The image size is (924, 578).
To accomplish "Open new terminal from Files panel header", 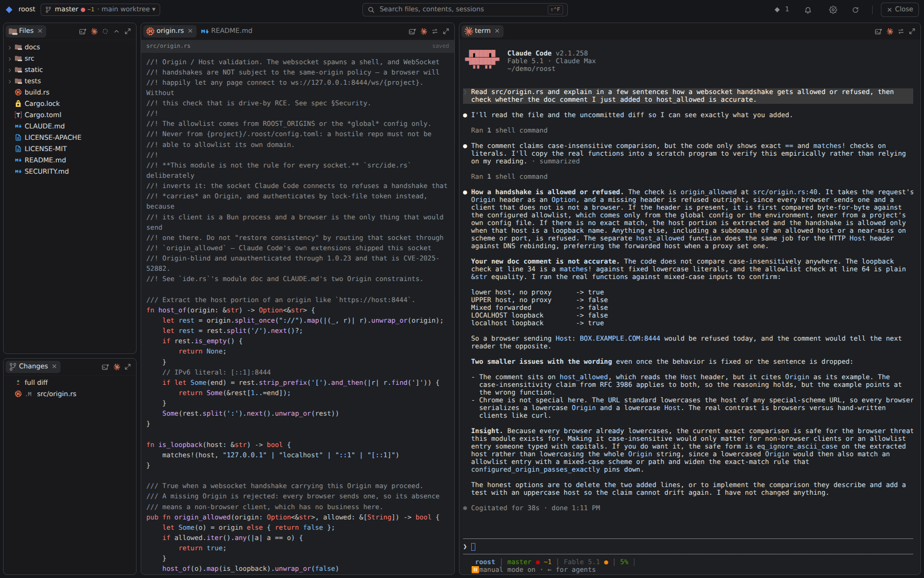I will point(82,31).
